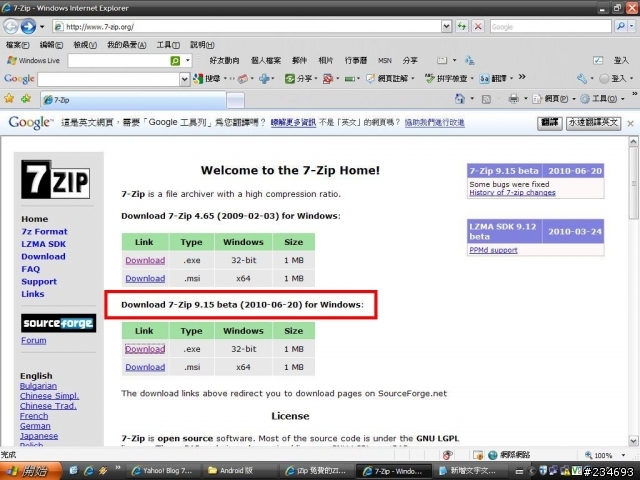The width and height of the screenshot is (640, 480).
Task: Click the red Stop loading icon
Action: pos(478,27)
